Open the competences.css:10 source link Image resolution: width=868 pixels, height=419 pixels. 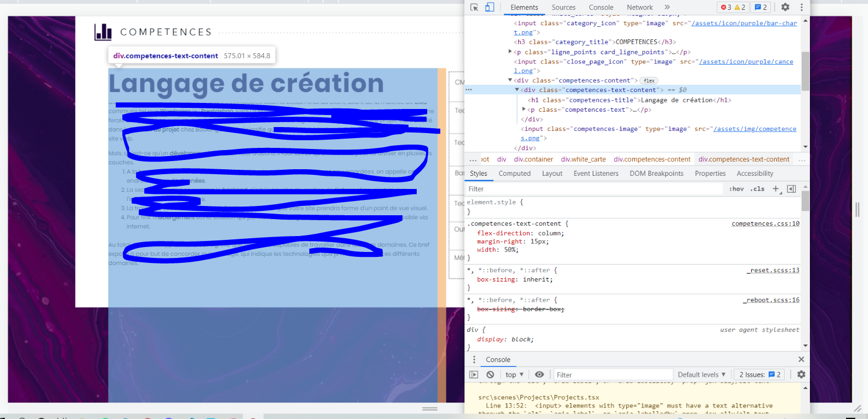(765, 223)
